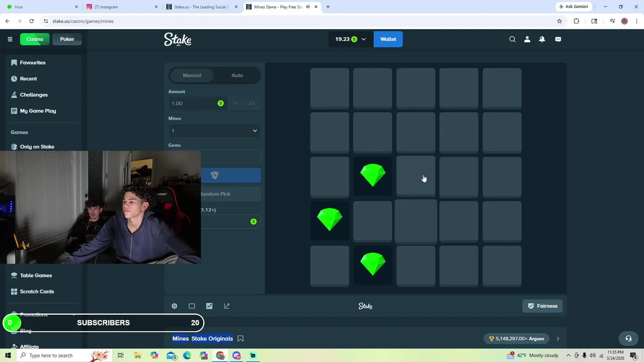Switch to Auto betting mode
The height and width of the screenshot is (362, 644).
click(x=237, y=75)
